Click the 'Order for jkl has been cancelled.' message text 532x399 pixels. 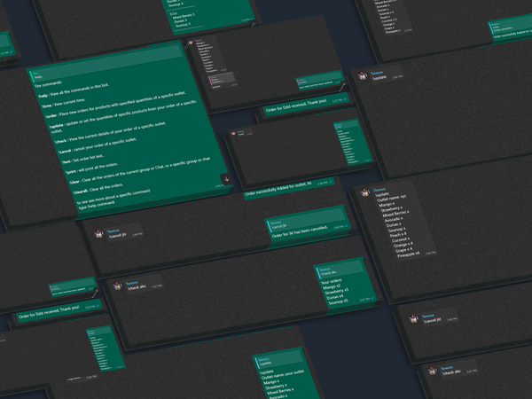click(x=300, y=231)
